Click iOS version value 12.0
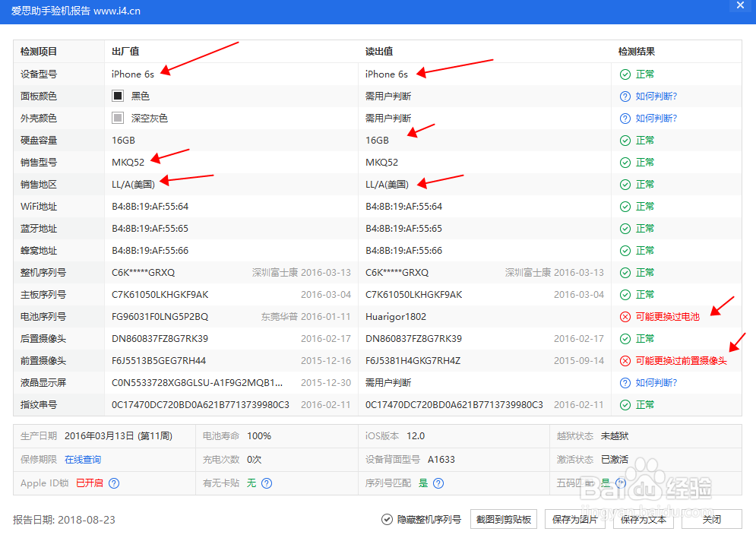This screenshot has height=538, width=756. (416, 436)
